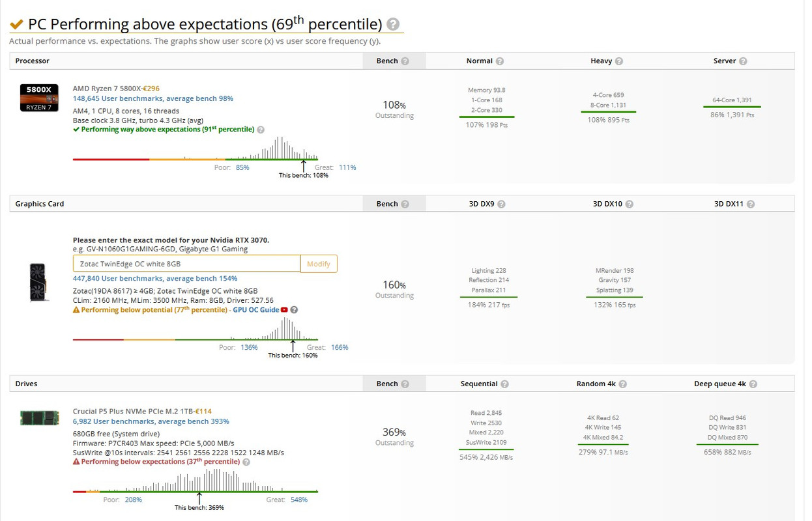
Task: Click the orange checkmark icon in page title
Action: 17,25
